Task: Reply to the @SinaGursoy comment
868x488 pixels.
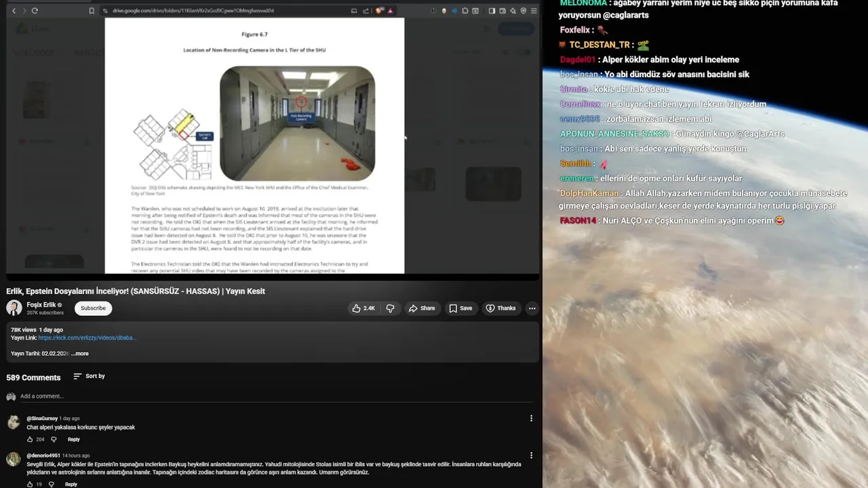Action: [73, 440]
